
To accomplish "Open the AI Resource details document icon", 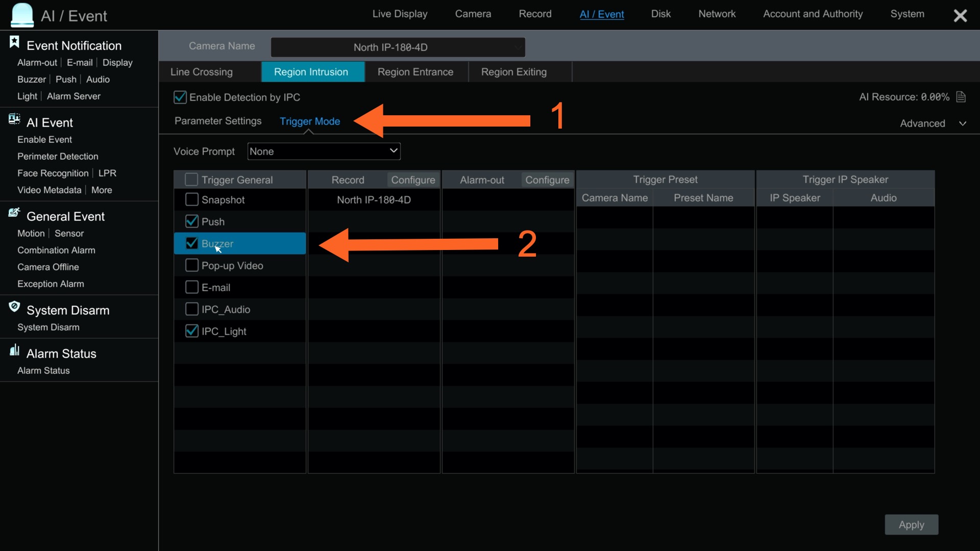I will 961,97.
